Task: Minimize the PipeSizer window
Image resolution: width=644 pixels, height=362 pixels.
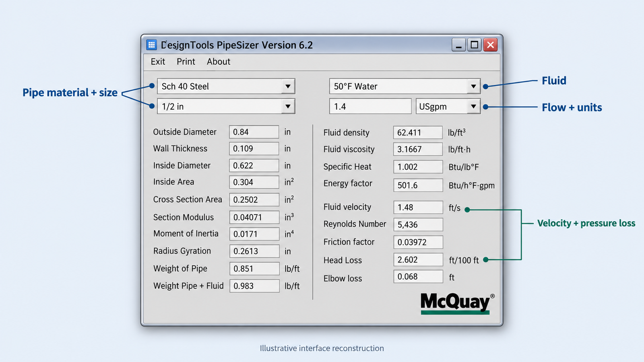Action: pyautogui.click(x=458, y=45)
